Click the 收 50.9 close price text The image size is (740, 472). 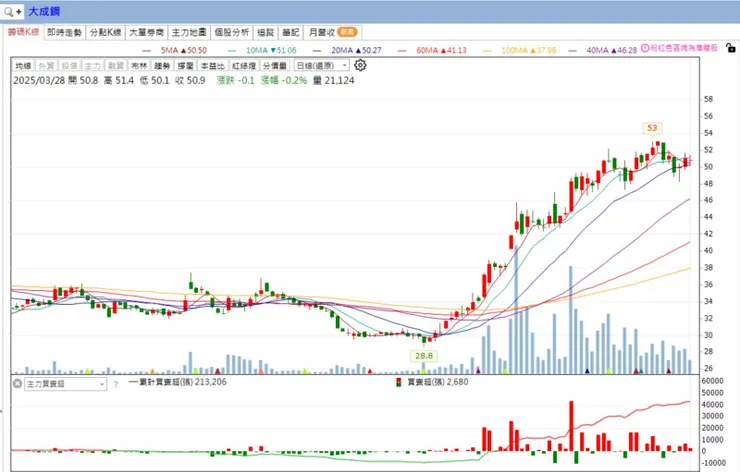coord(190,81)
